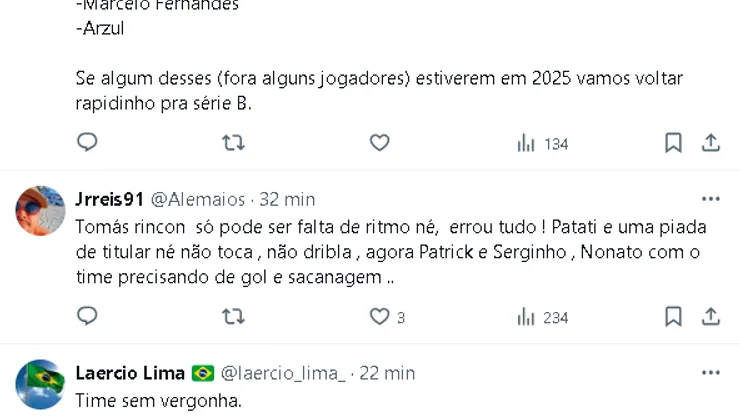Screen dimensions: 740x416
Task: View analytics showing 134 views
Action: point(542,144)
